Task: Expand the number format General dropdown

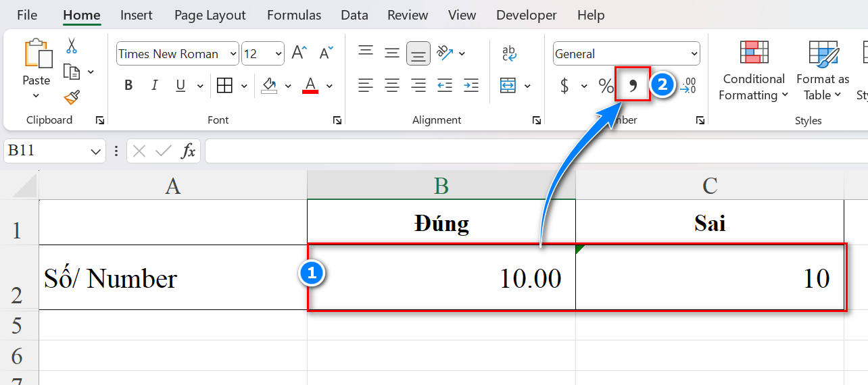Action: pyautogui.click(x=694, y=54)
